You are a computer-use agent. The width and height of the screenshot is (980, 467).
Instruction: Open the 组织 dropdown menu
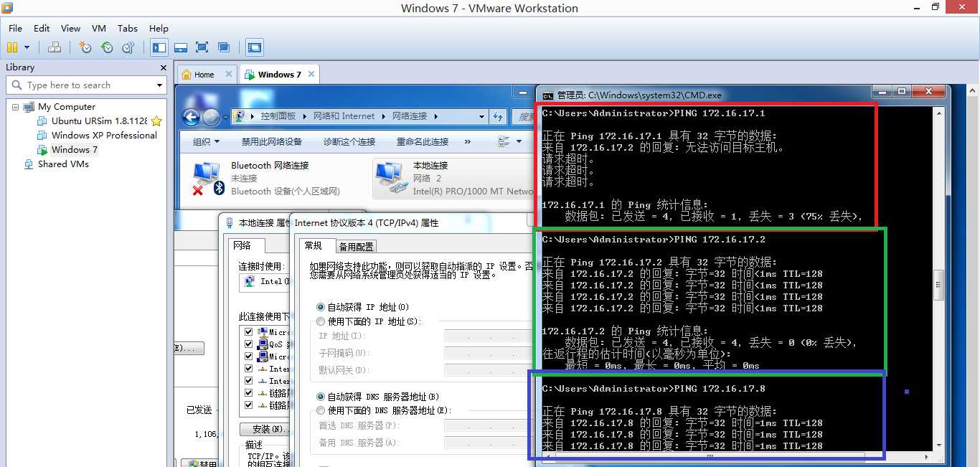pyautogui.click(x=206, y=141)
